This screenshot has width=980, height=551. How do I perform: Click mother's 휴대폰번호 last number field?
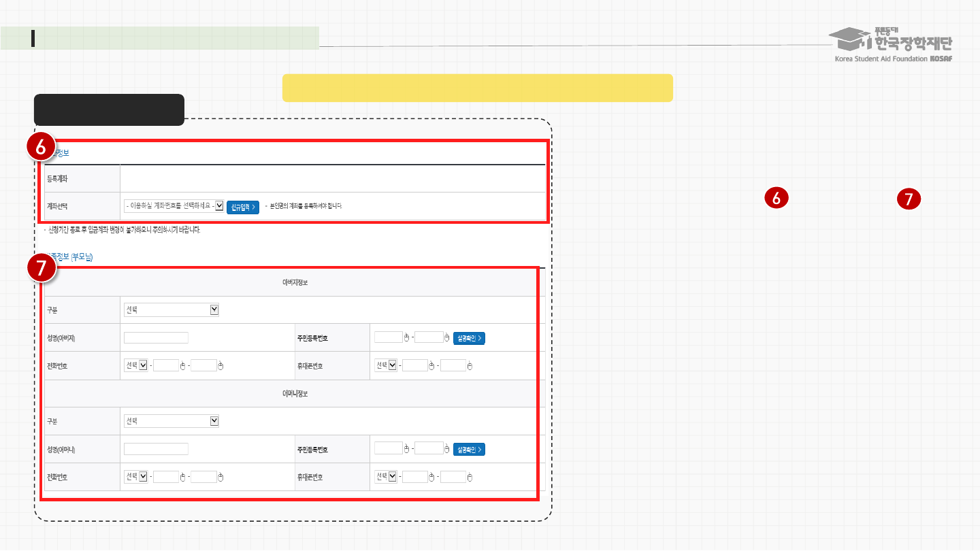click(453, 477)
